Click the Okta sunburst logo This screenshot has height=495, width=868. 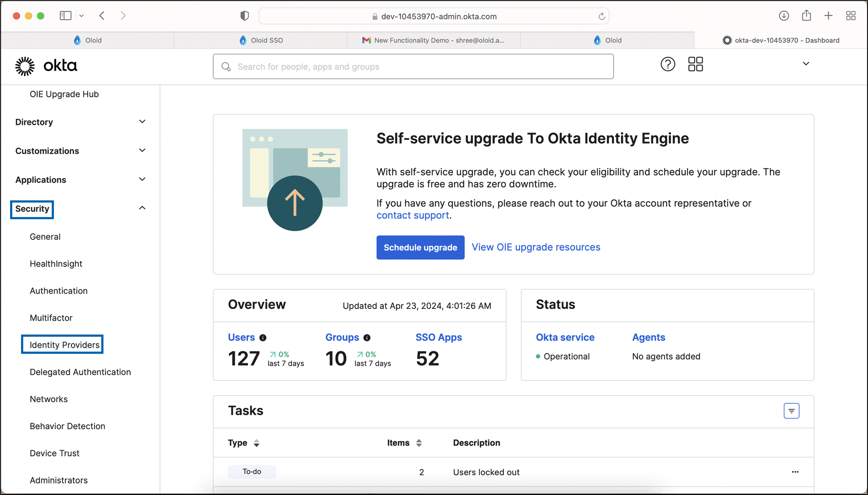click(25, 66)
